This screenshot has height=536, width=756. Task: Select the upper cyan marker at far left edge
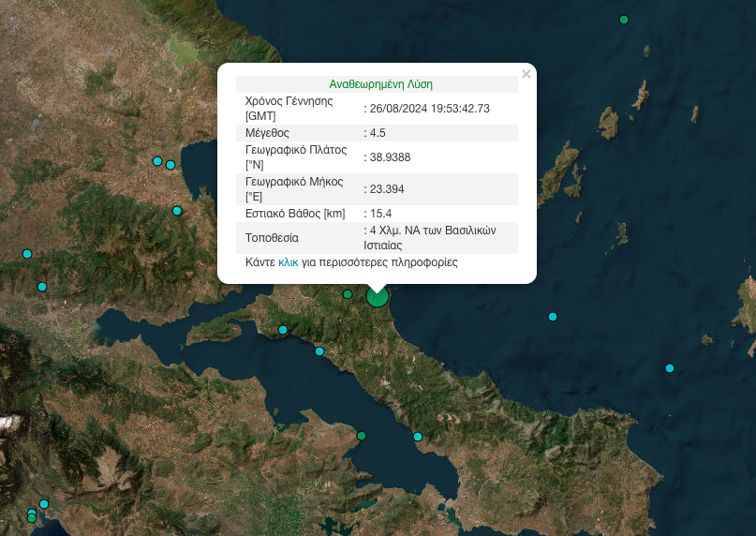pyautogui.click(x=27, y=254)
